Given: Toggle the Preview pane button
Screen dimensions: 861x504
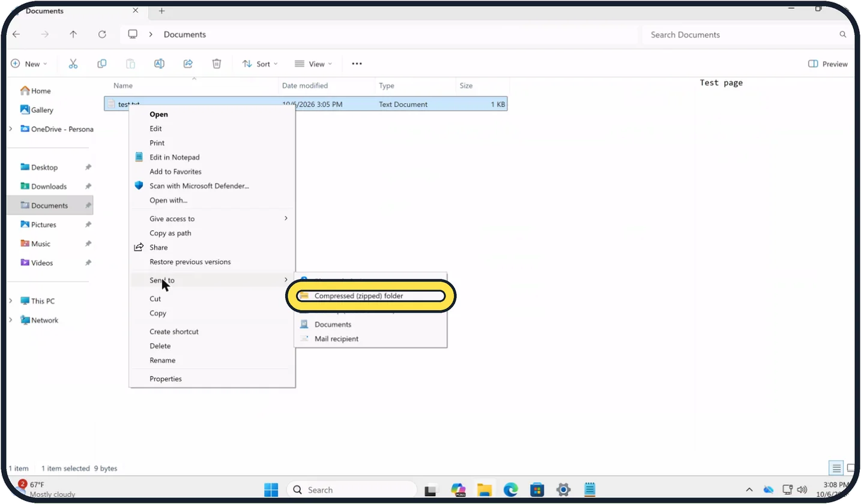Looking at the screenshot, I should click(x=828, y=64).
